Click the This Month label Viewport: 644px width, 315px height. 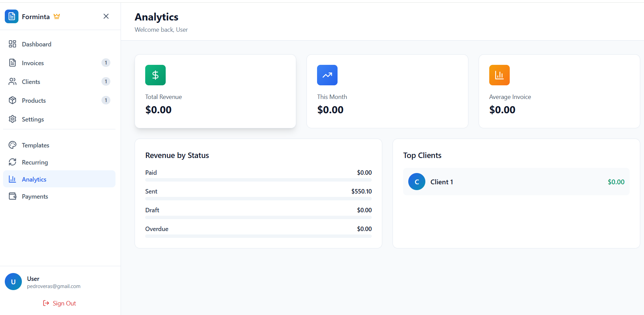(332, 97)
